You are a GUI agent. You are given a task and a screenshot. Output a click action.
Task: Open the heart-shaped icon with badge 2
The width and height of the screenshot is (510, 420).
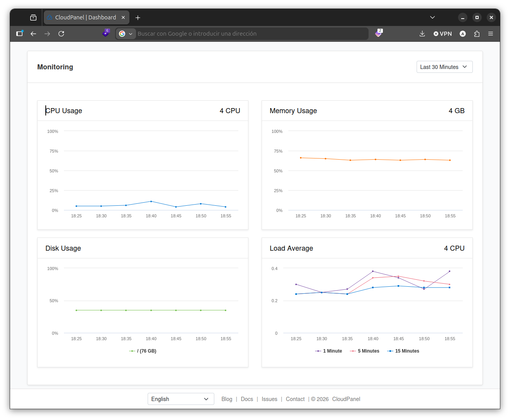coord(379,33)
